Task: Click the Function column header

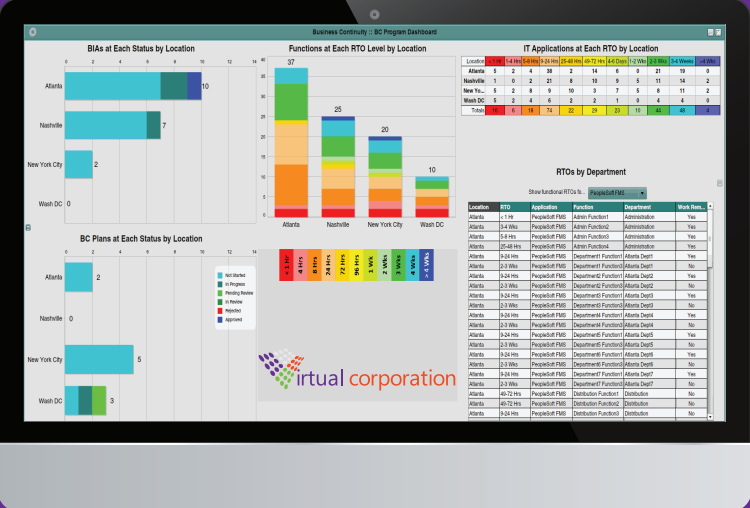Action: (596, 207)
